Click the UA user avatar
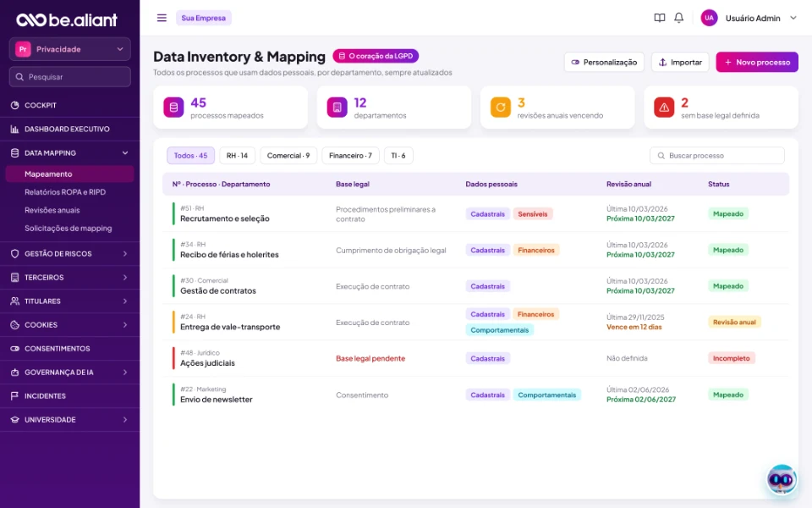This screenshot has height=508, width=812. pos(709,18)
